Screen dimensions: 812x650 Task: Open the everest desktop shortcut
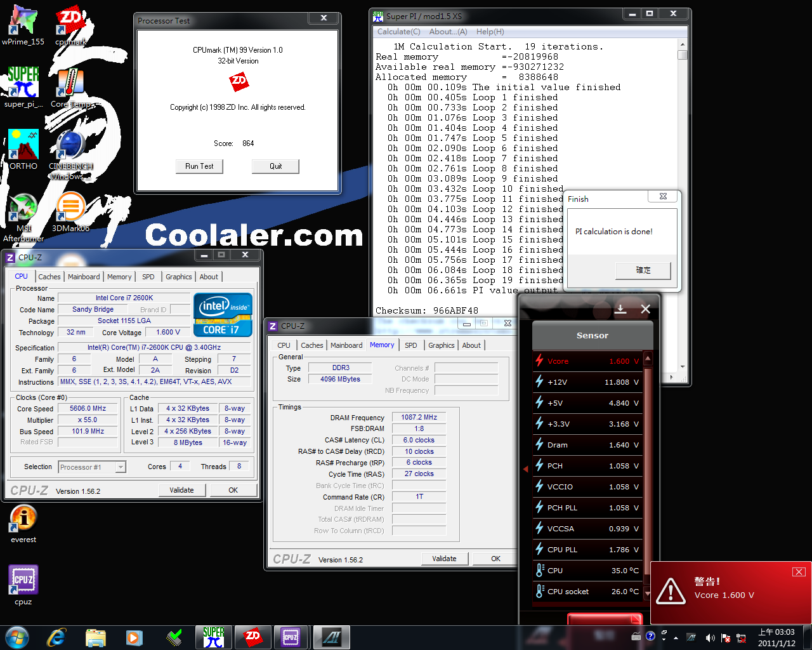23,524
